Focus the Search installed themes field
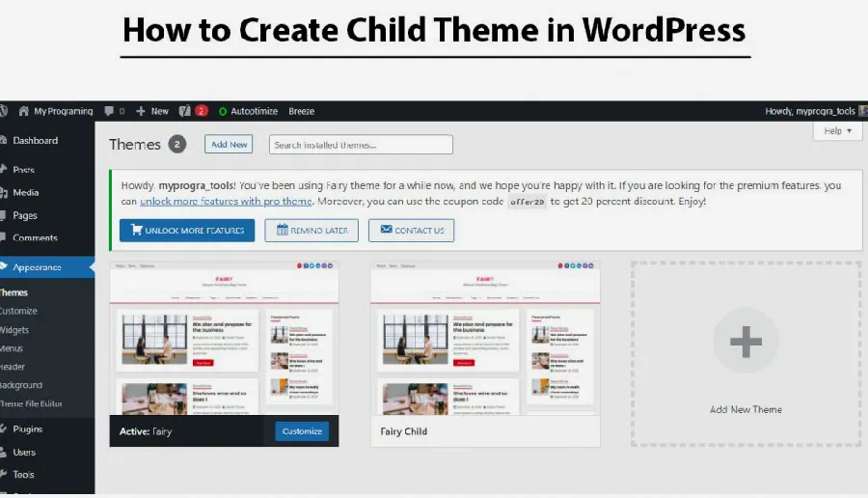Image resolution: width=868 pixels, height=498 pixels. tap(361, 145)
